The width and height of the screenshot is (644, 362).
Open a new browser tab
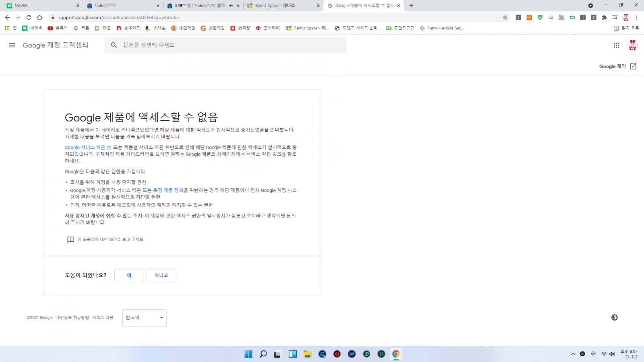(411, 6)
